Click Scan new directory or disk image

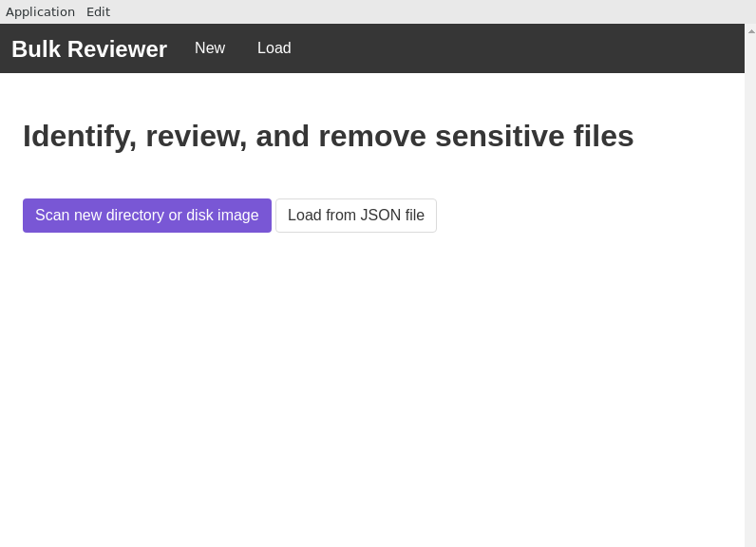coord(147,216)
